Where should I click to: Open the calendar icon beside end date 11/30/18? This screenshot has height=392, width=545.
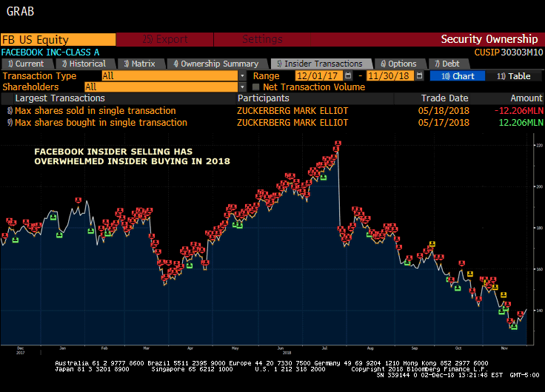coord(420,75)
